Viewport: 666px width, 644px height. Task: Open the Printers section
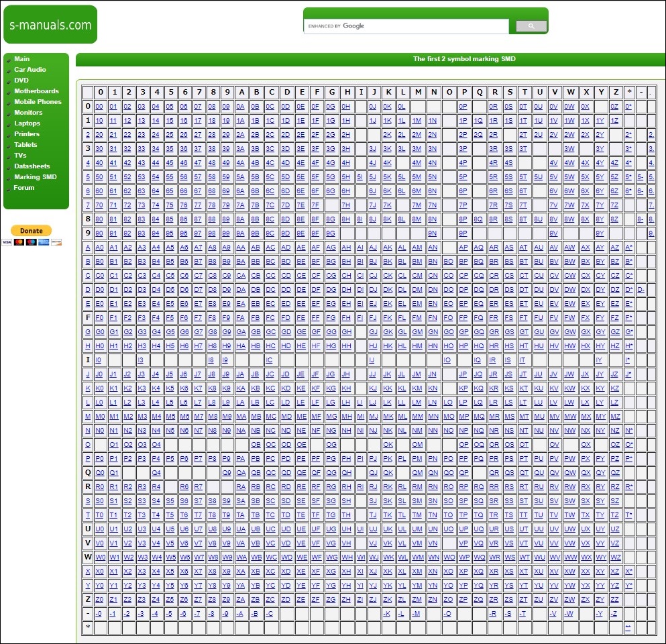tap(27, 133)
